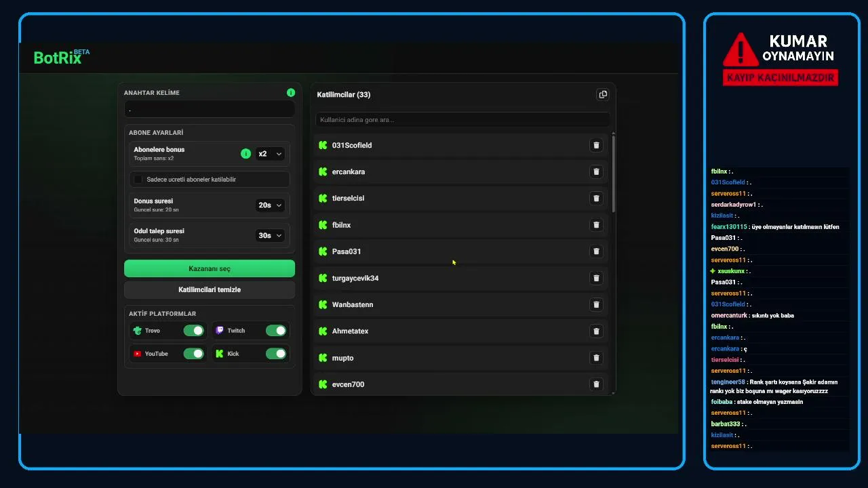Click chat user fearx130115 message
Viewport: 868px width, 488px height.
[x=775, y=227]
